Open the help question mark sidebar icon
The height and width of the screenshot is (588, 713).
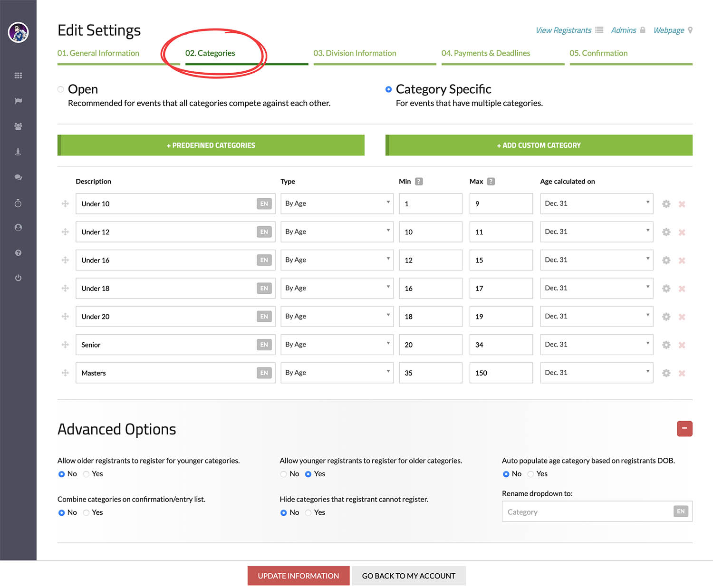18,253
